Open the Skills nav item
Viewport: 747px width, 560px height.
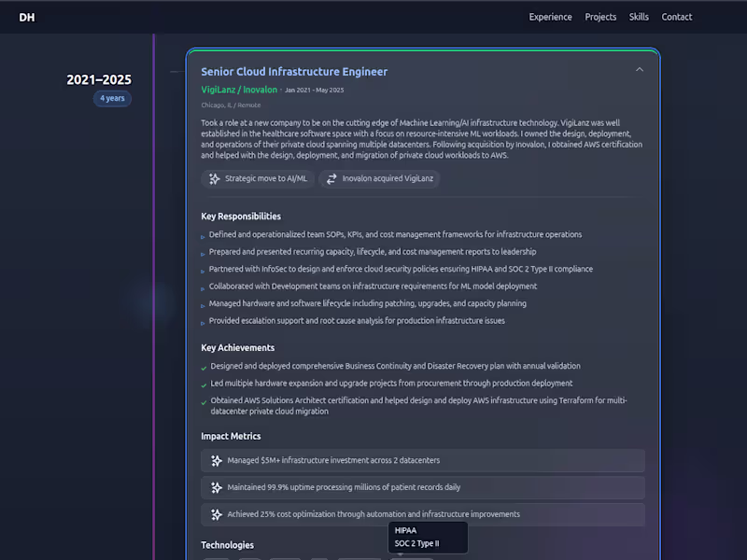coord(639,17)
